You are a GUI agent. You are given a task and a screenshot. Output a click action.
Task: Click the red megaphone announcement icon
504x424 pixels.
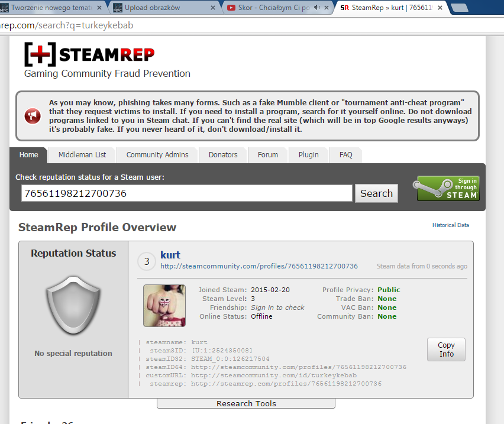(x=33, y=116)
